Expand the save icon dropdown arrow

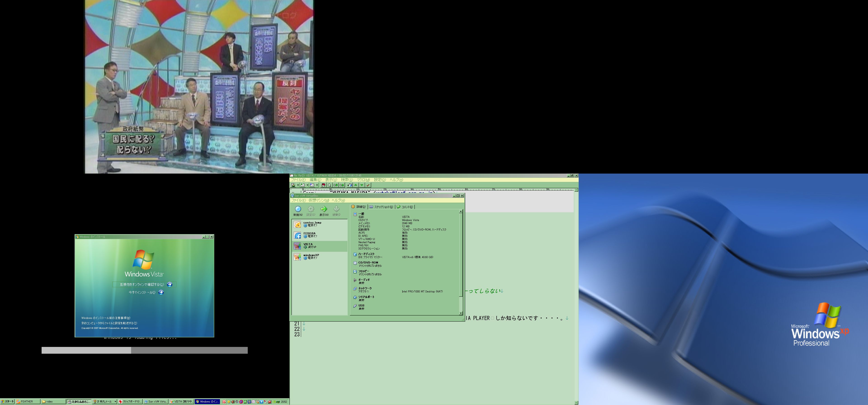(x=298, y=185)
